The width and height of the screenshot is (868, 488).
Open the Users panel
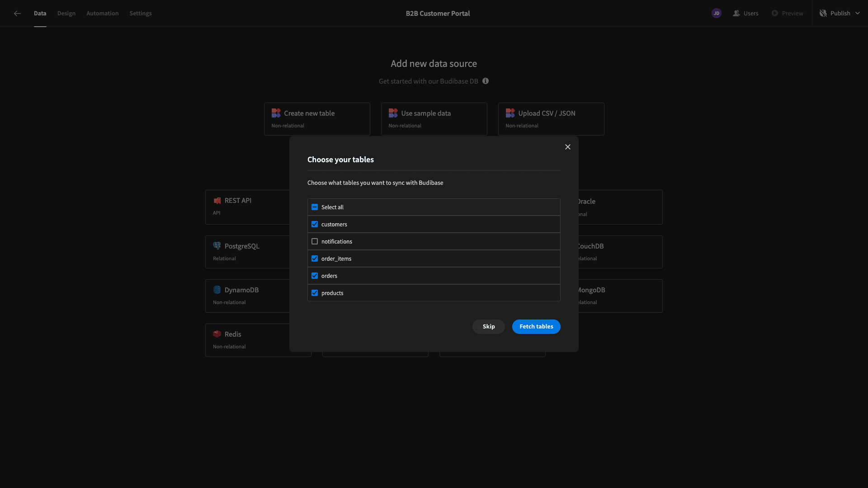(745, 14)
